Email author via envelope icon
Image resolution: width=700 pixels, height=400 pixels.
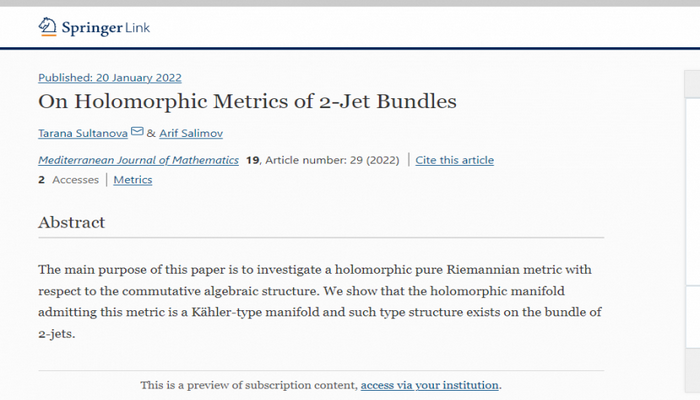click(137, 132)
